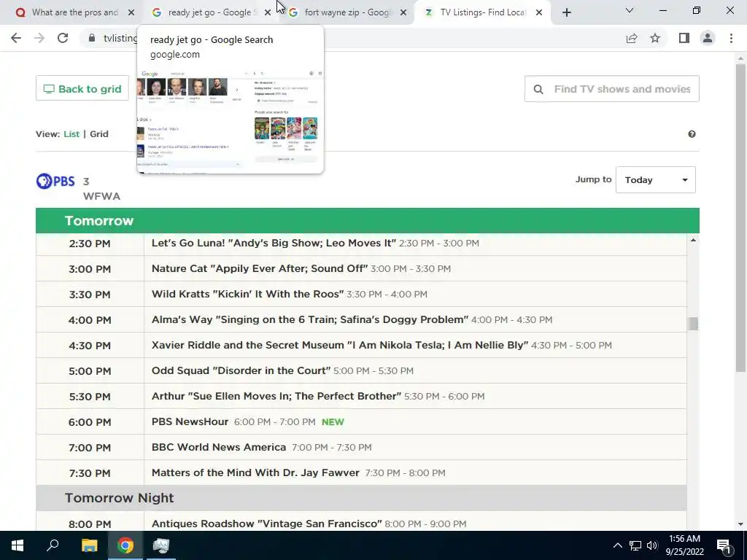Screen dimensions: 747x560
Task: Open the browser side panel
Action: (684, 38)
